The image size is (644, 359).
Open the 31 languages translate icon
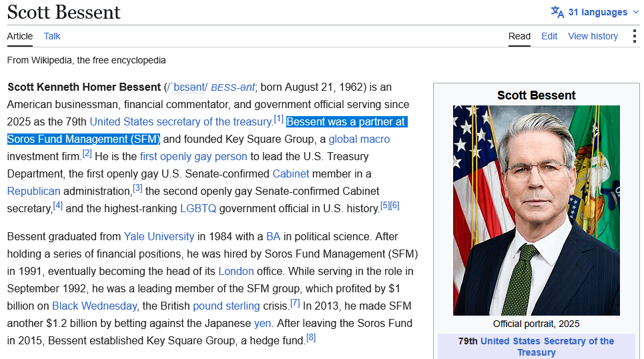pos(557,12)
